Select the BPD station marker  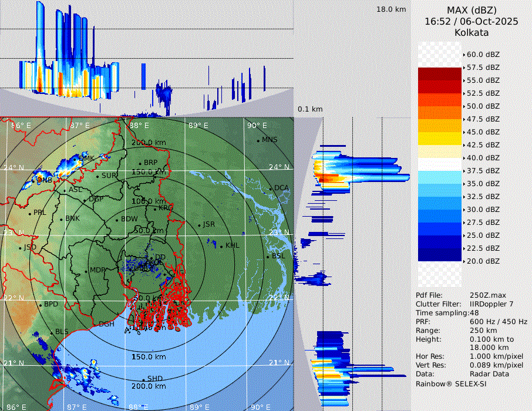41,305
